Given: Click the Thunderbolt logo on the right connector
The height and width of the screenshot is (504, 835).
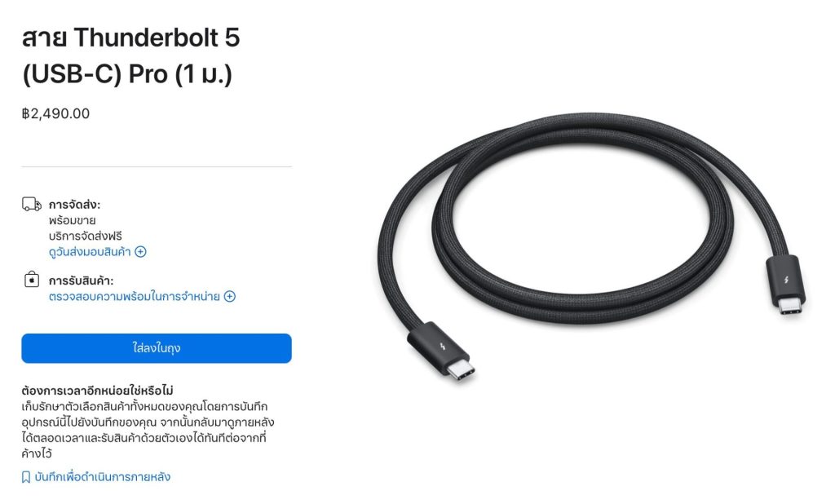Looking at the screenshot, I should [x=787, y=279].
